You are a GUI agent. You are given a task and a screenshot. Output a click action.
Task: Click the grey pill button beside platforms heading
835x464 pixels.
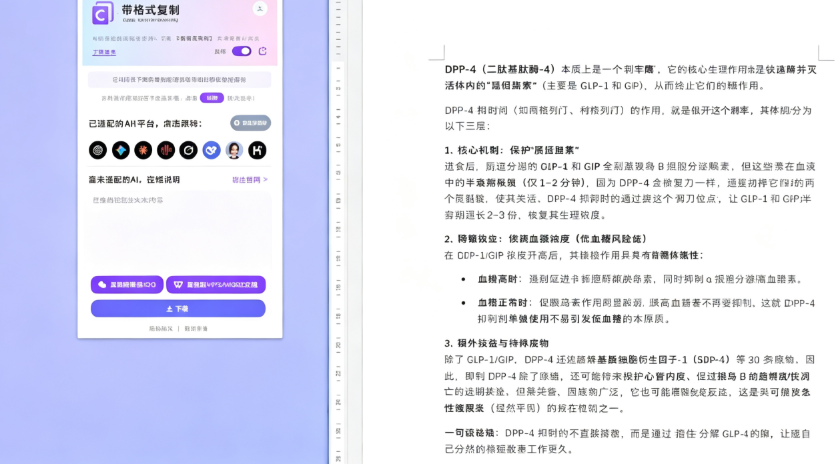pyautogui.click(x=250, y=123)
